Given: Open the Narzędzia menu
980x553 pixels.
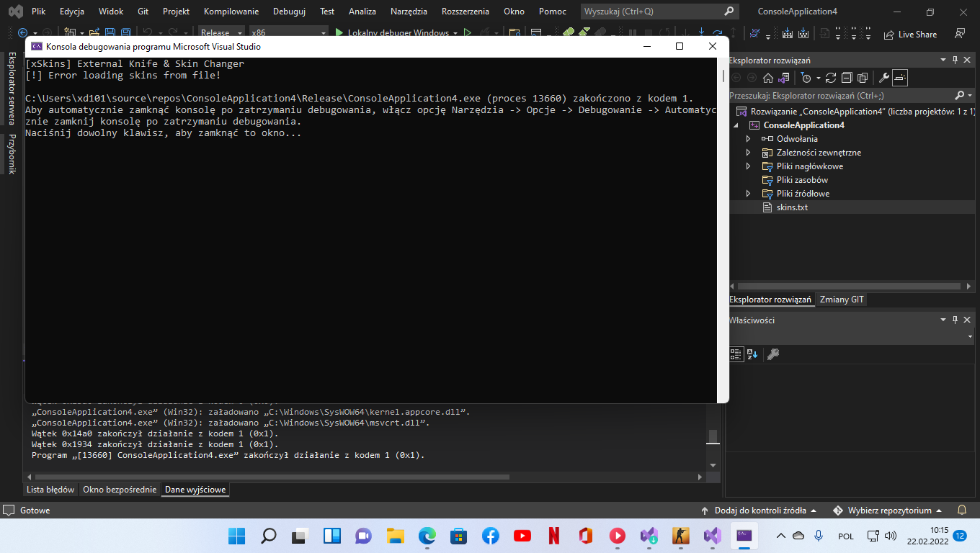Looking at the screenshot, I should (409, 12).
